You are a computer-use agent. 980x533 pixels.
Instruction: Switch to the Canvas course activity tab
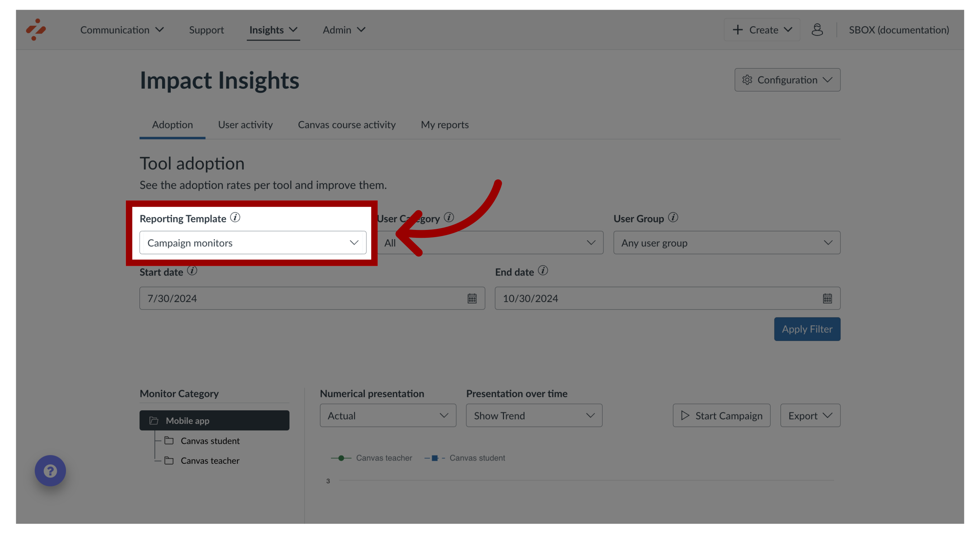(x=347, y=124)
